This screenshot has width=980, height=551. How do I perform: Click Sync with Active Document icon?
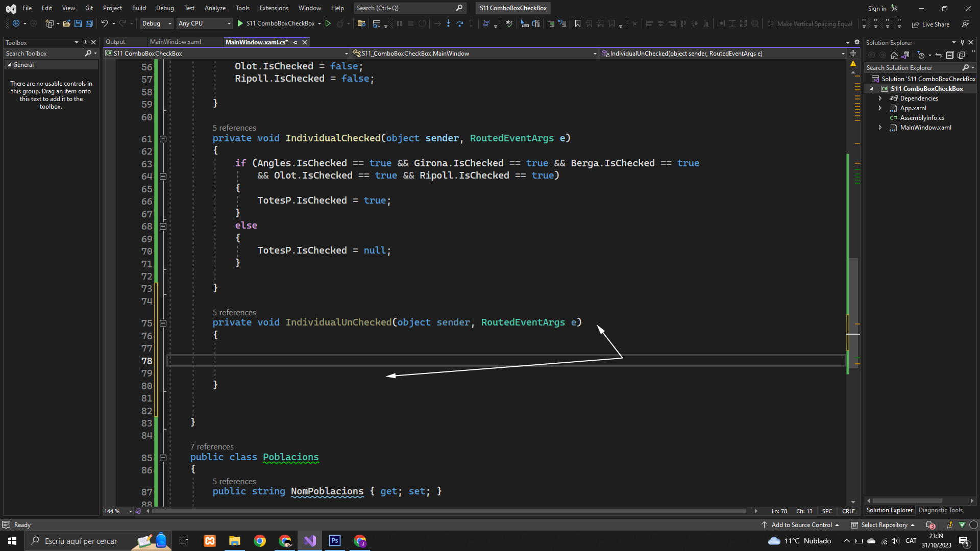939,55
